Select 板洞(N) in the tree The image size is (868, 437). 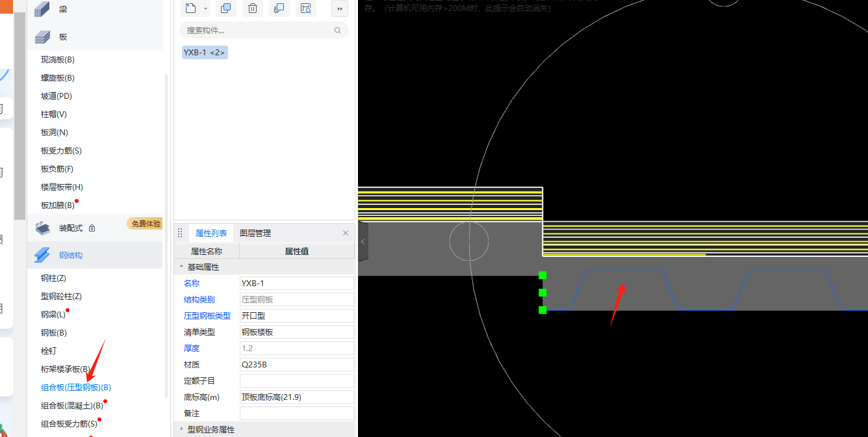55,133
